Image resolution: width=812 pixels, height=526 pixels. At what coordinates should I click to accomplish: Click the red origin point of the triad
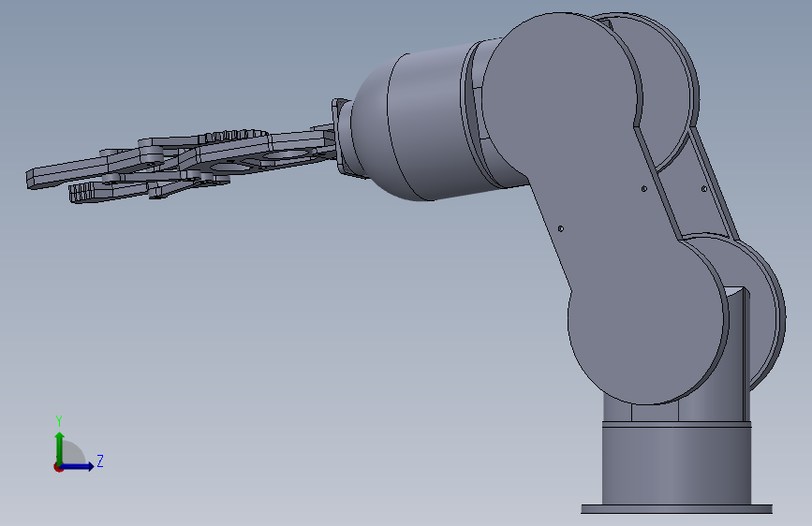[58, 467]
